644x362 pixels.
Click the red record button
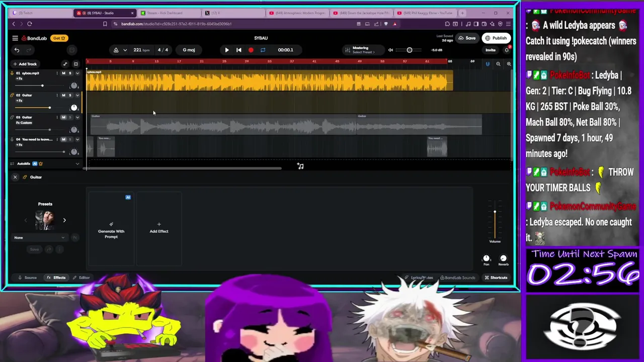tap(251, 50)
